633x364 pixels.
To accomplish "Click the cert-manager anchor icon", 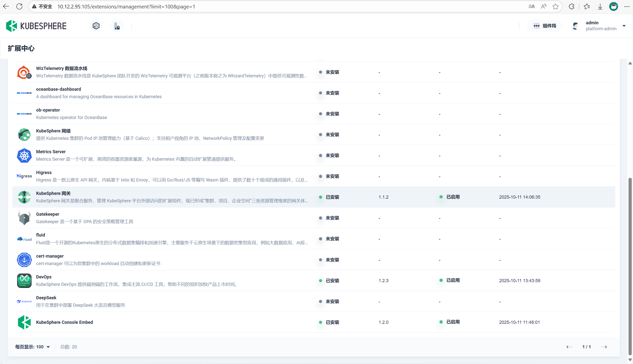I will (x=24, y=260).
